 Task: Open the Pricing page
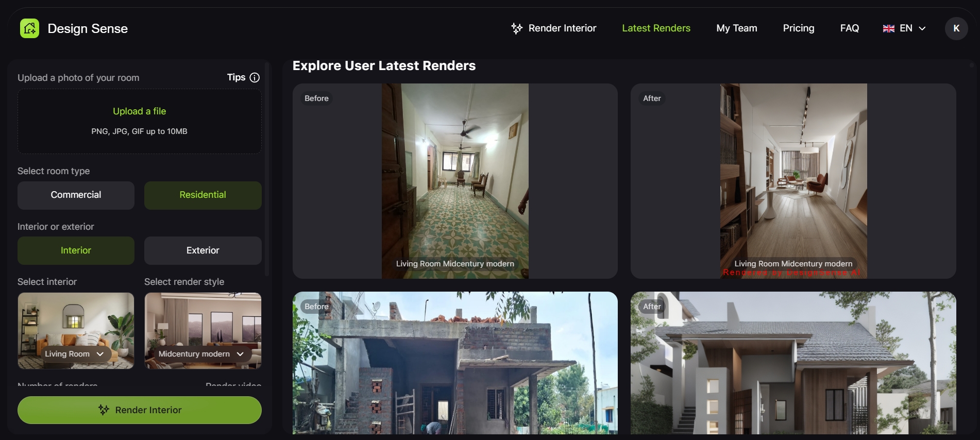pyautogui.click(x=798, y=28)
